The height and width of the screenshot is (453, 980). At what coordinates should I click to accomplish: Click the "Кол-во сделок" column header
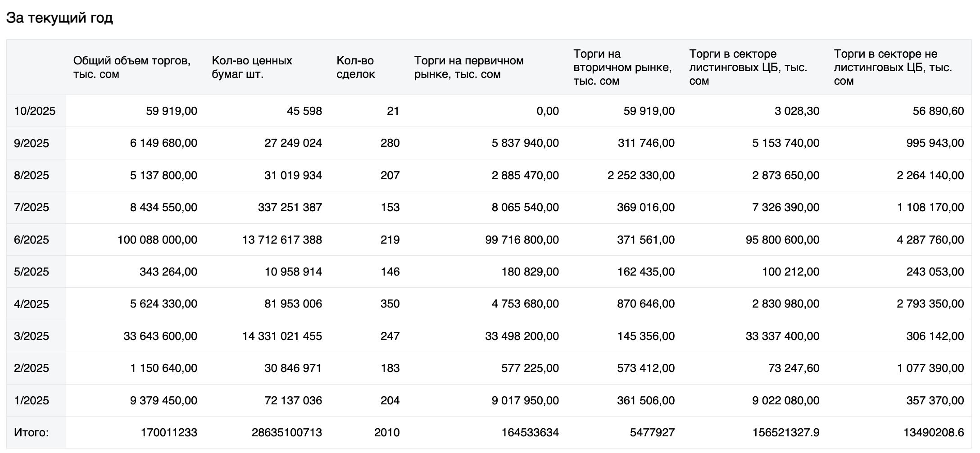click(355, 67)
